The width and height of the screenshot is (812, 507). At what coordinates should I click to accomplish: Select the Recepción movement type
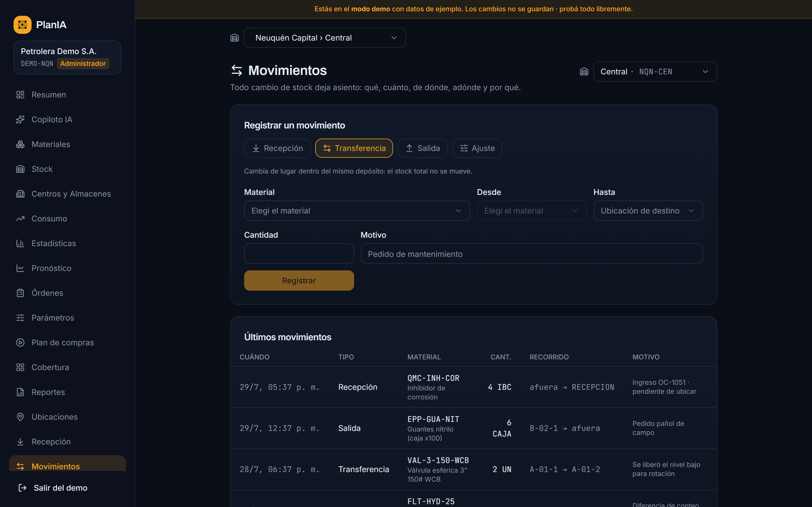277,148
